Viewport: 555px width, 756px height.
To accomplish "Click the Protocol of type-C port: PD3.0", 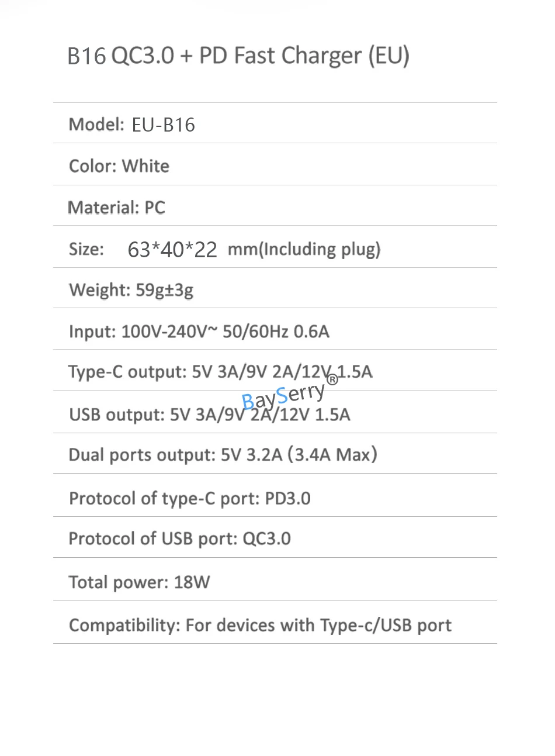I will (x=189, y=498).
